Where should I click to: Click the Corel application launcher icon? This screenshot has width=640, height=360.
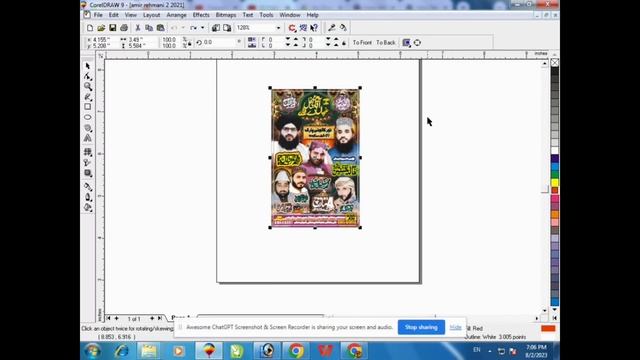point(292,28)
